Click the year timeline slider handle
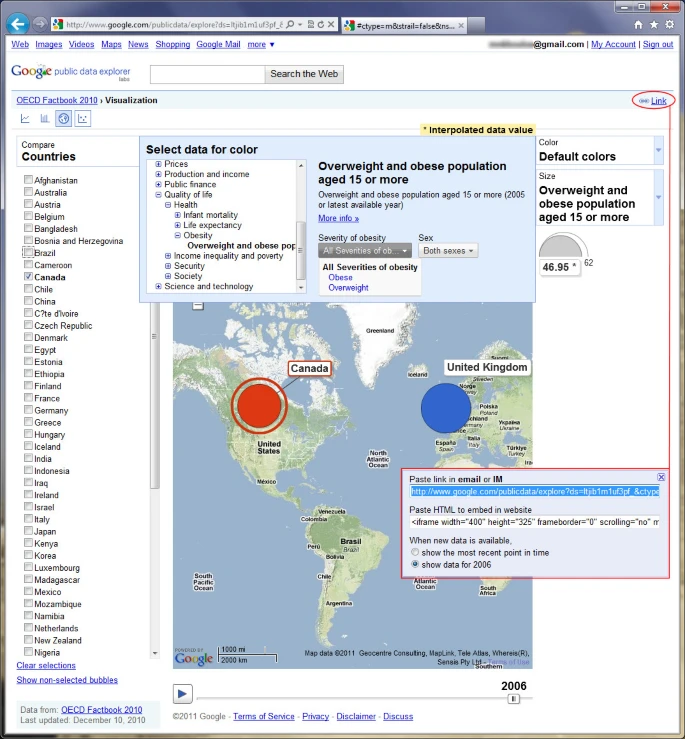 [x=513, y=698]
